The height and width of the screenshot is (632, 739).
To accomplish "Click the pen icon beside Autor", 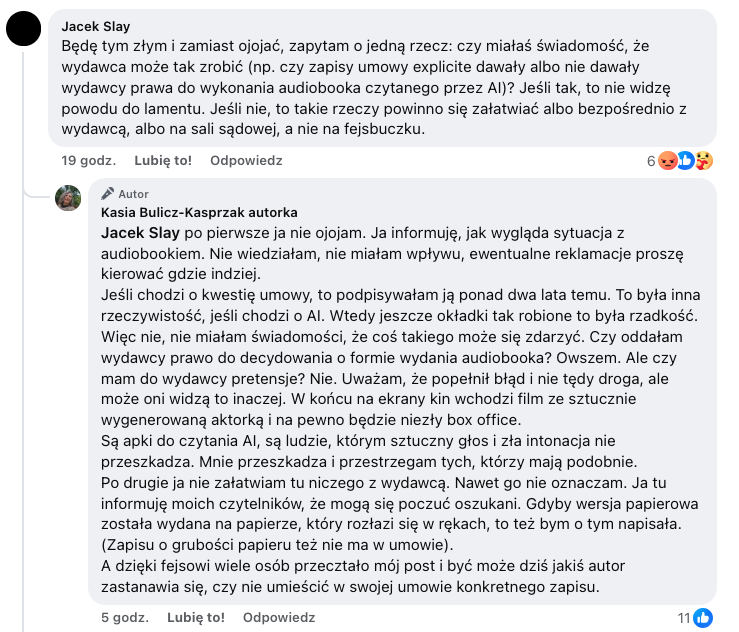I will click(x=108, y=194).
